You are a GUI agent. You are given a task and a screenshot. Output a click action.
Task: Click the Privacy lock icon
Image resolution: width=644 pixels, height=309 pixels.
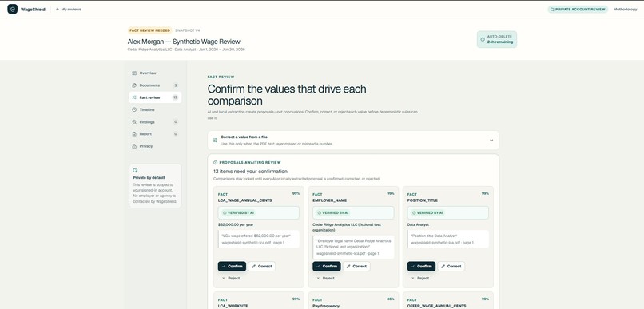point(134,146)
